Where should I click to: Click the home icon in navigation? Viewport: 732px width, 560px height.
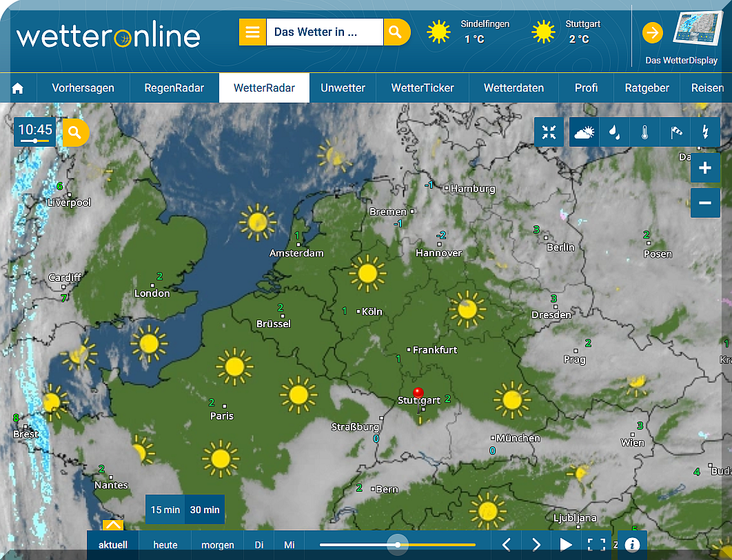[x=18, y=88]
